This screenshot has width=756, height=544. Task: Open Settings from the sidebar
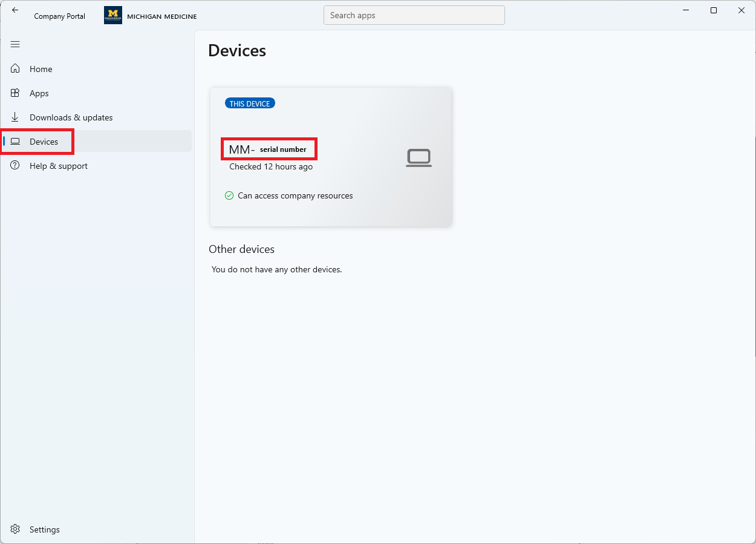[45, 529]
